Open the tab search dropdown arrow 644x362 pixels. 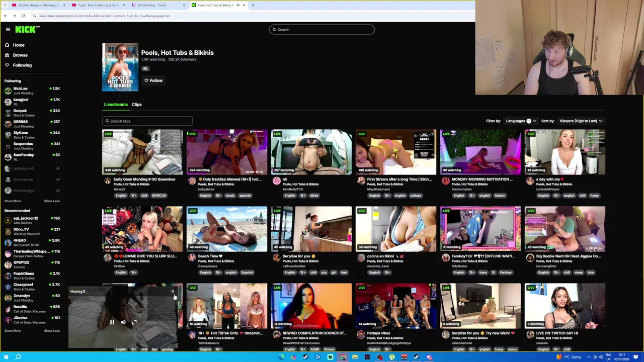coord(5,5)
